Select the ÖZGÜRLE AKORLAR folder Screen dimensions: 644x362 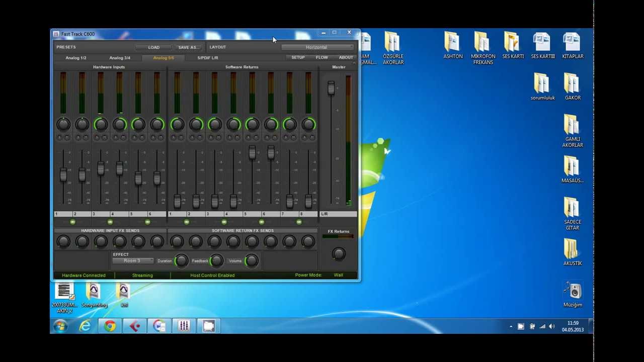(393, 48)
